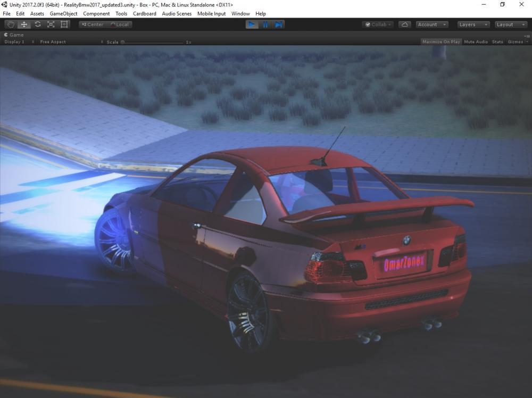The width and height of the screenshot is (532, 398).
Task: Open the Account dropdown
Action: [432, 24]
